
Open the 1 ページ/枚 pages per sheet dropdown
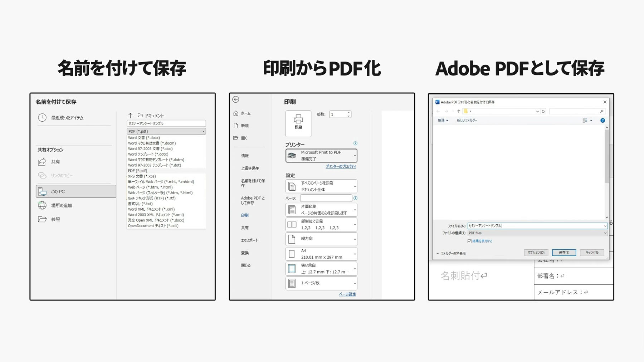tap(321, 283)
